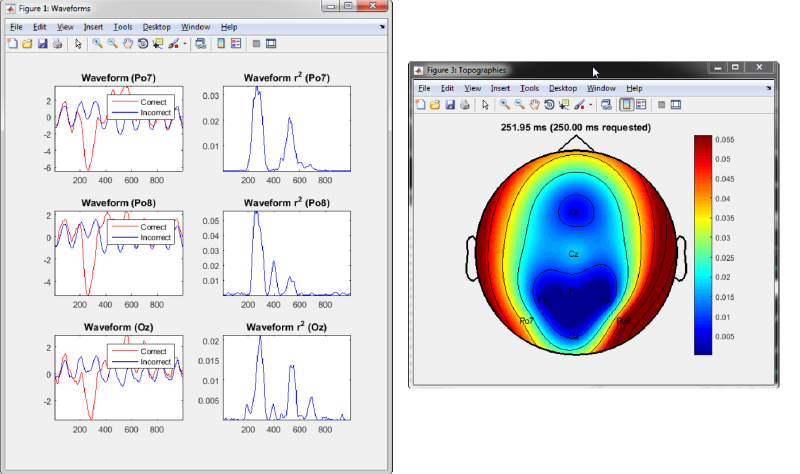Screen dimensions: 800x474
Task: Click Link Plot icon in Waveforms toolbar
Action: pos(201,44)
